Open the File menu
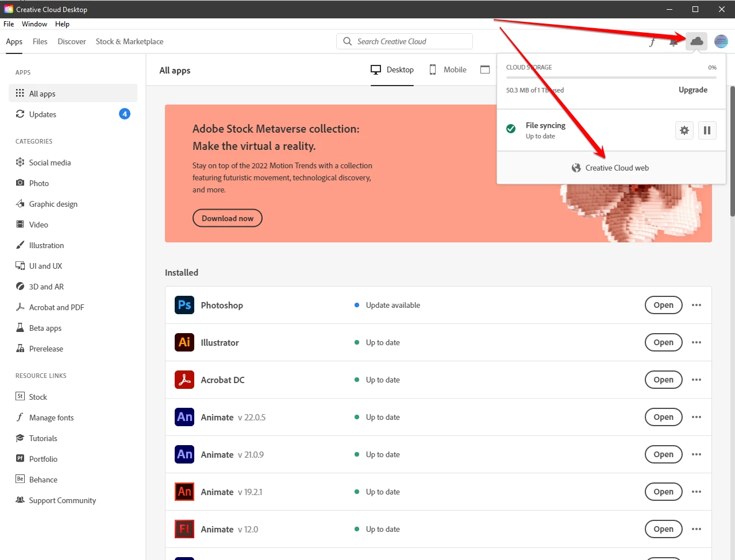This screenshot has width=735, height=560. [9, 24]
